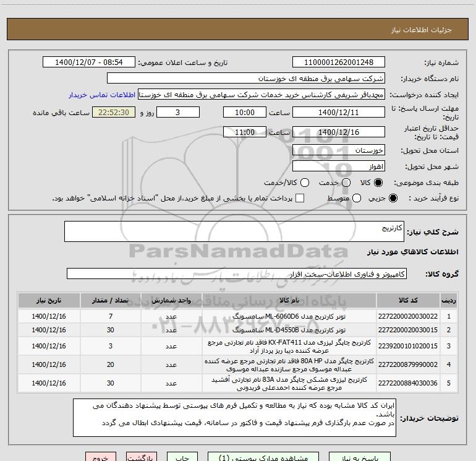Click the delivery city field اهواز

coord(339,166)
